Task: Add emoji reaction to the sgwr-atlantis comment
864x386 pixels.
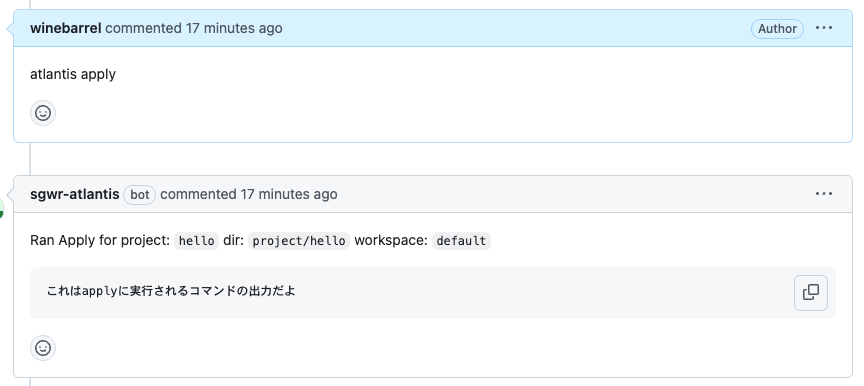Action: pyautogui.click(x=43, y=348)
